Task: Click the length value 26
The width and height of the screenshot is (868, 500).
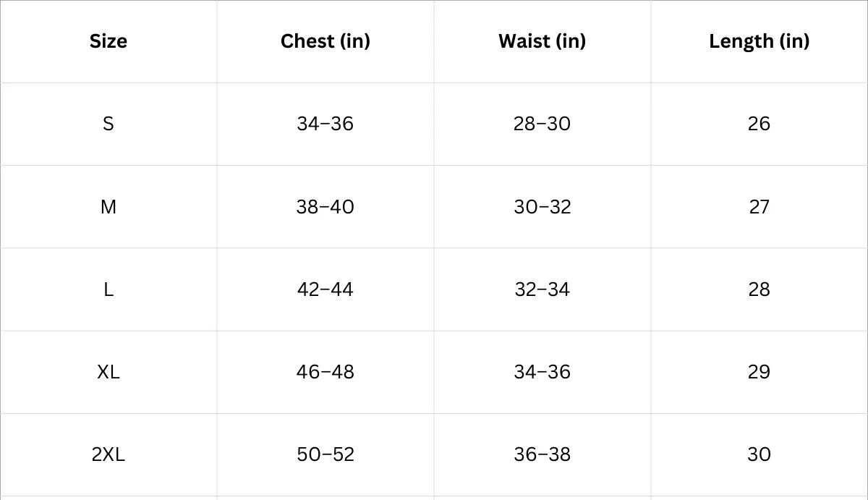Action: (759, 124)
